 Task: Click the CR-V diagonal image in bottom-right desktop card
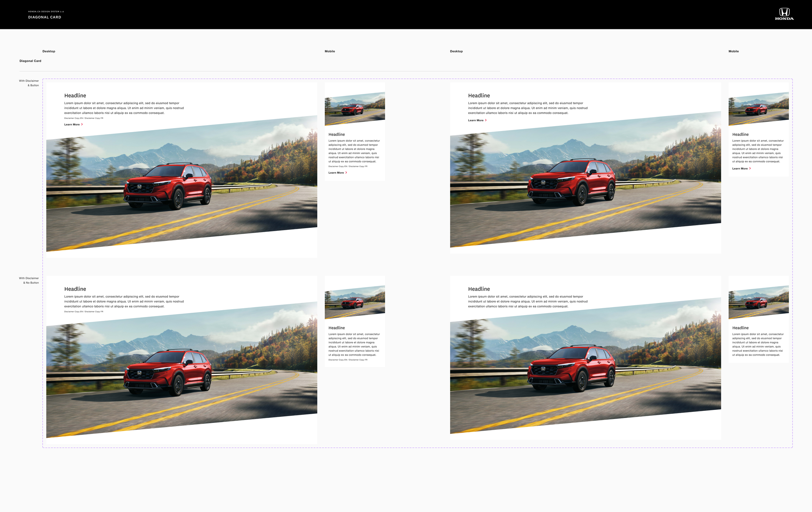click(585, 366)
